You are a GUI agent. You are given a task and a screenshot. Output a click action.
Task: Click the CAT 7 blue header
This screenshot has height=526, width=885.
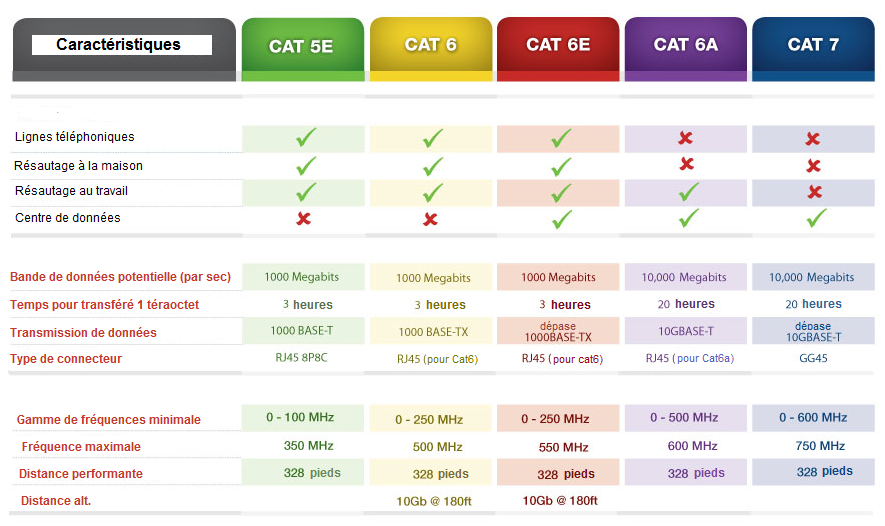click(x=813, y=45)
